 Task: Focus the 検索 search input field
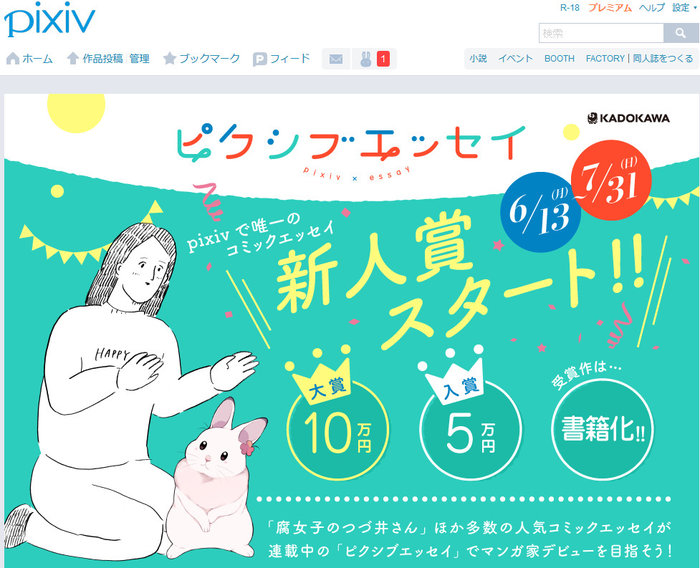tap(601, 33)
